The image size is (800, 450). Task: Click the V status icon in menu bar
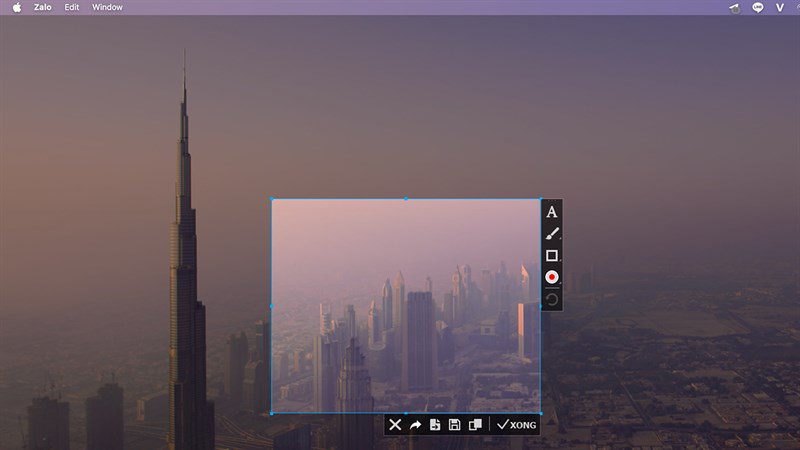coord(780,7)
